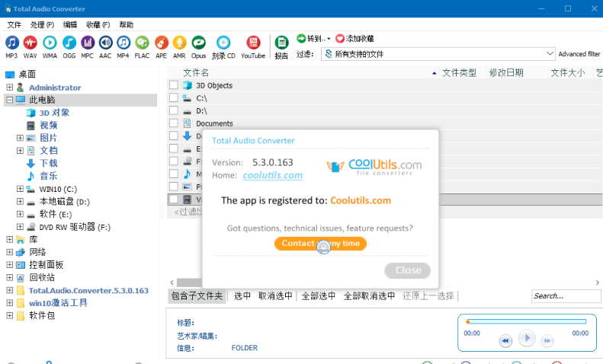Open the 帮助 menu
The height and width of the screenshot is (364, 603).
126,25
